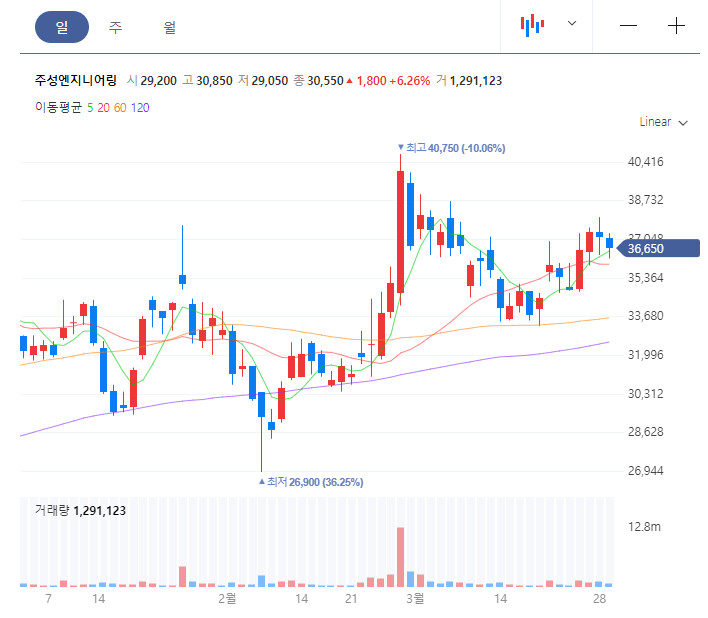This screenshot has height=618, width=708.
Task: Click the 21 date axis label
Action: coord(351,599)
